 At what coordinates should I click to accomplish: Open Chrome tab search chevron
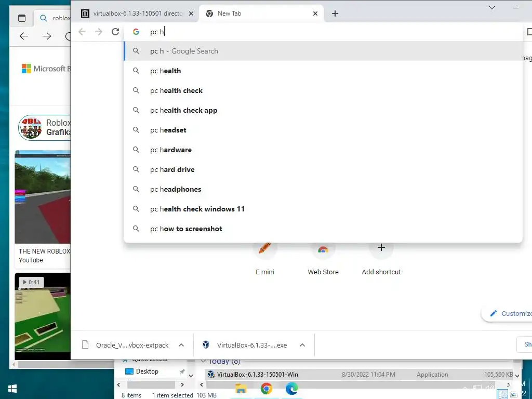click(x=492, y=8)
